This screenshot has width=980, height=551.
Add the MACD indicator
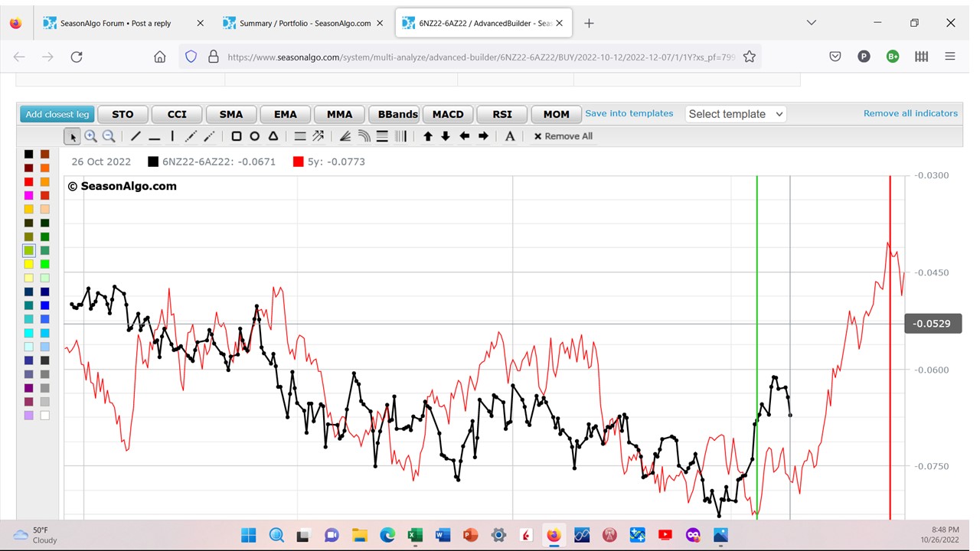(x=448, y=114)
